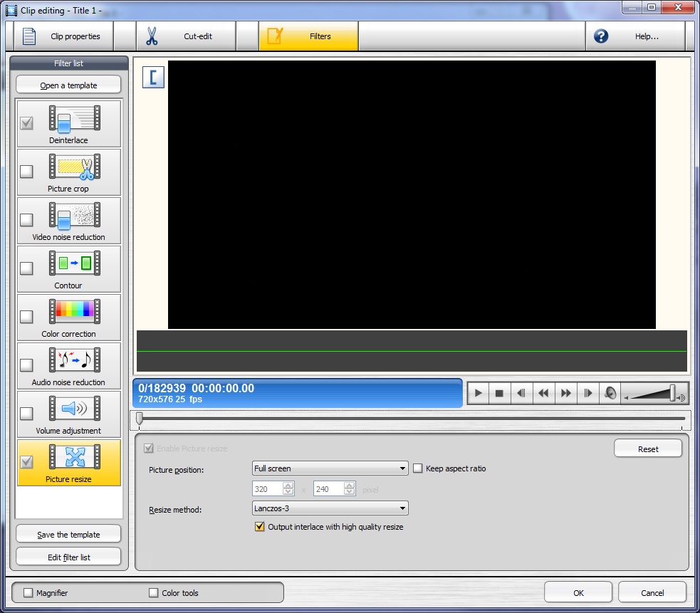
Task: Enable the Contour filter checkbox
Action: (x=27, y=268)
